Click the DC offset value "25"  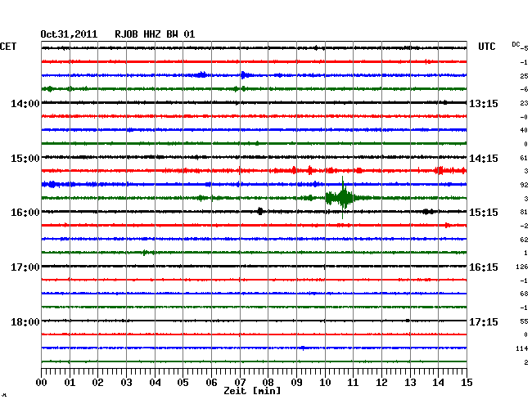pyautogui.click(x=524, y=76)
